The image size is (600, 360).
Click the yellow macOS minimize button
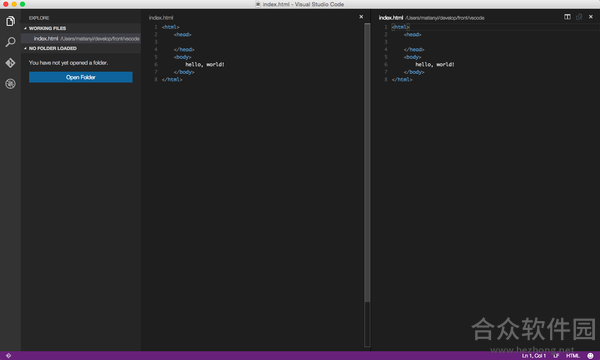pyautogui.click(x=14, y=4)
